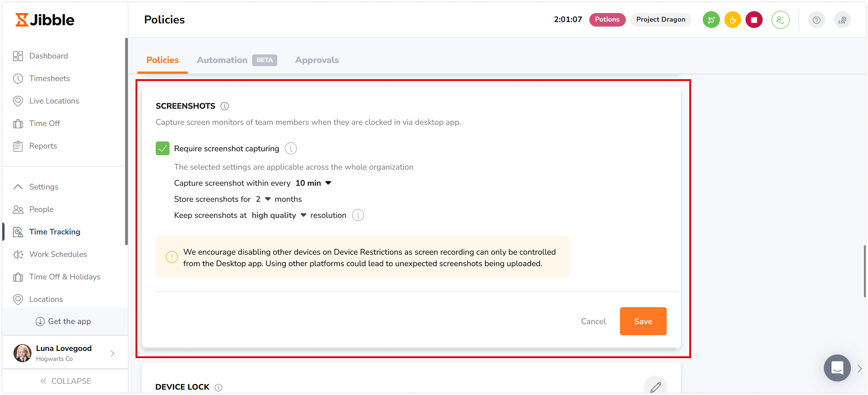
Task: Open the high quality resolution dropdown
Action: pyautogui.click(x=279, y=215)
